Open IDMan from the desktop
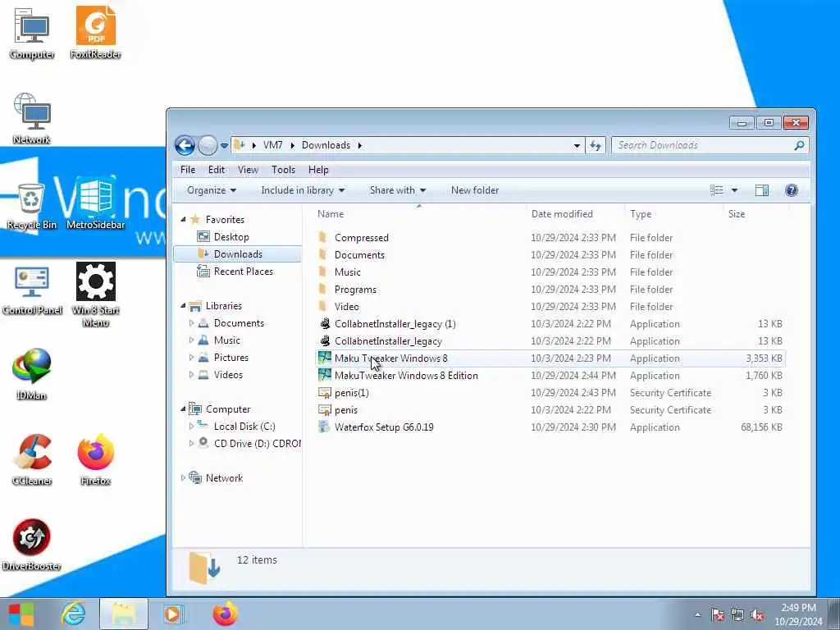The height and width of the screenshot is (630, 840). click(x=32, y=374)
